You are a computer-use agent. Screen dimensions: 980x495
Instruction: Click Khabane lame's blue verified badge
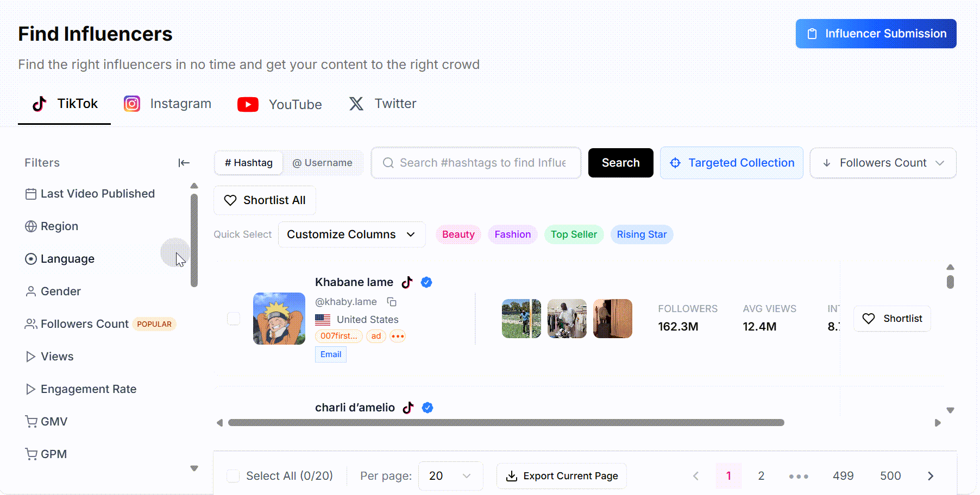(426, 282)
